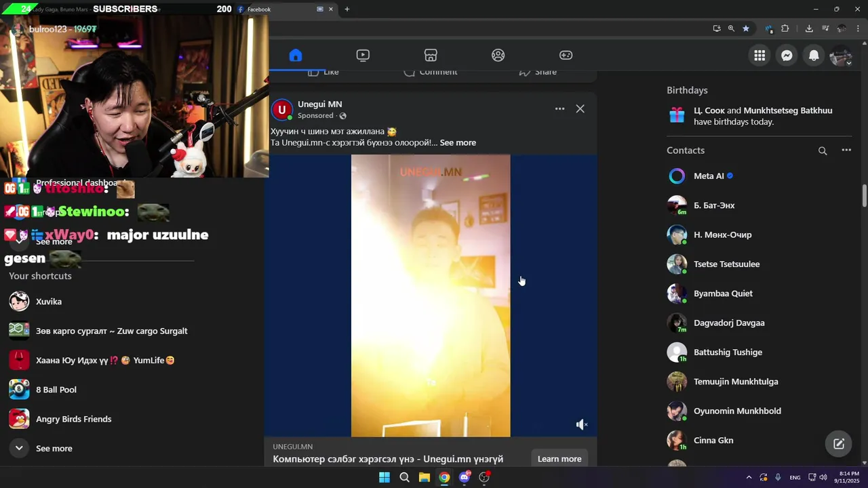The width and height of the screenshot is (868, 488).
Task: Open the taskbar clock and date
Action: [x=847, y=477]
